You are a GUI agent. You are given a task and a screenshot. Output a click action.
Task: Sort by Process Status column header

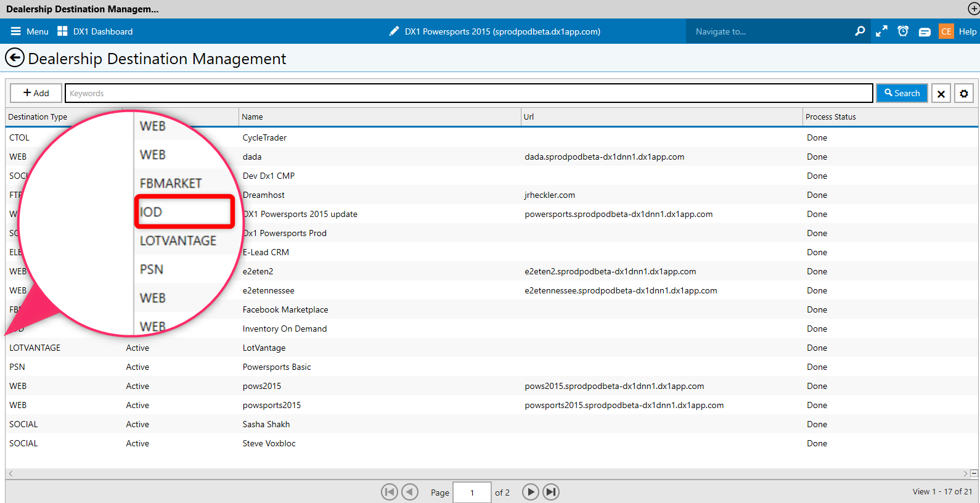point(831,117)
